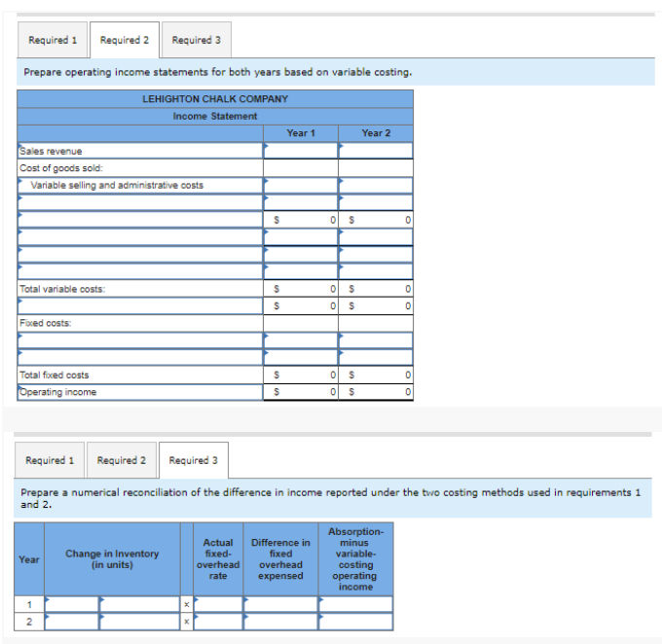Click the Year 1 column header
Image resolution: width=662 pixels, height=644 pixels.
click(301, 133)
